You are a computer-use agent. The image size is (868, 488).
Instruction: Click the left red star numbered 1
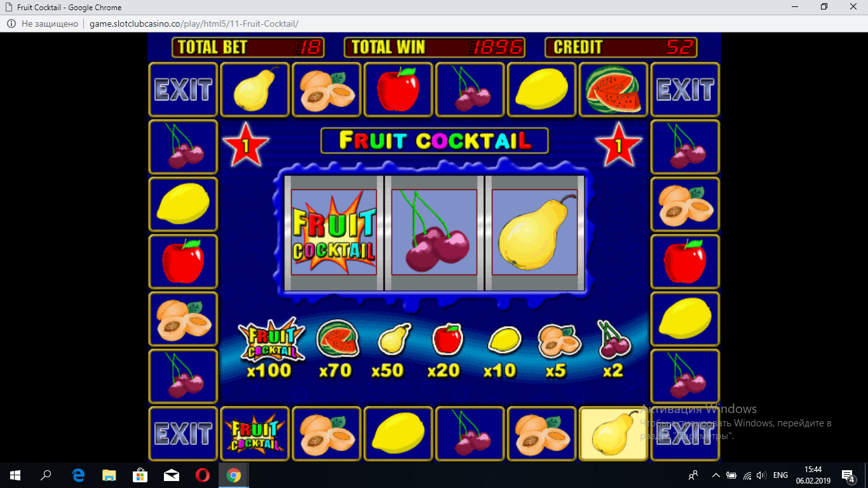pyautogui.click(x=245, y=145)
